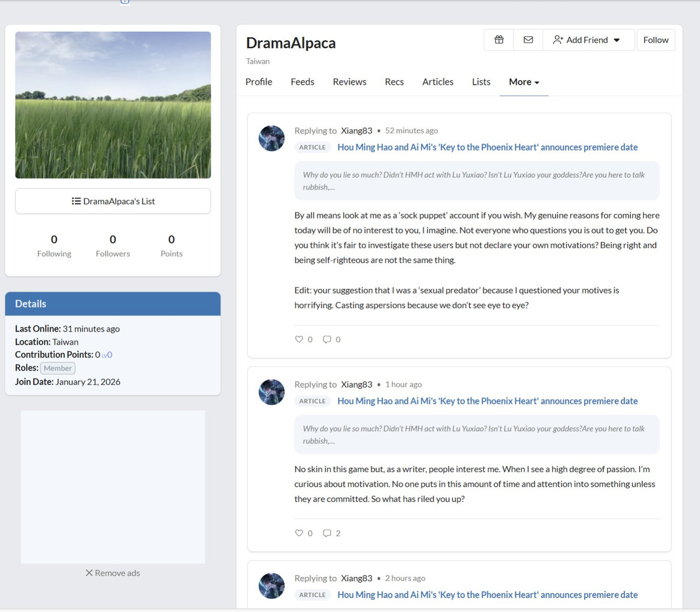The width and height of the screenshot is (700, 612).
Task: Open the Add Friend dropdown arrow
Action: tap(617, 40)
